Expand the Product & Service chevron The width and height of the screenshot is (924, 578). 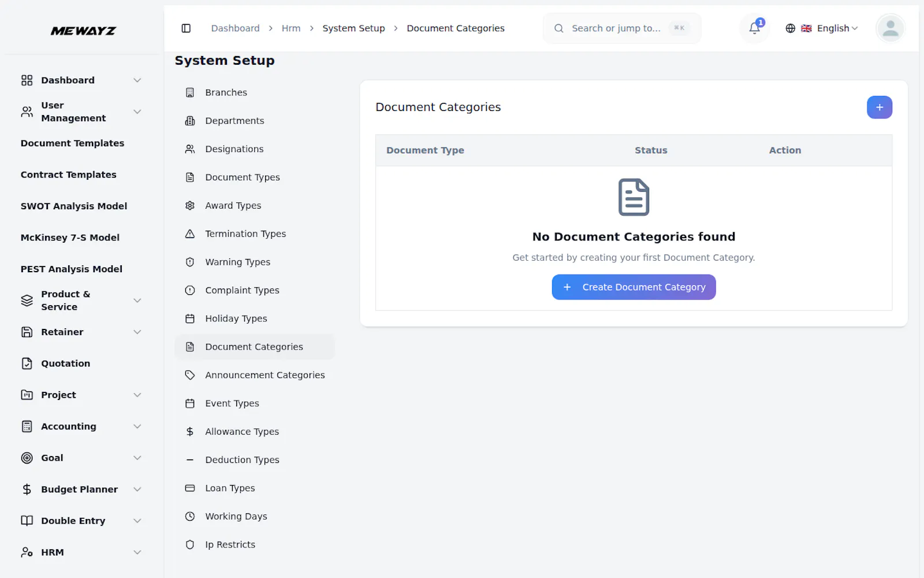[x=137, y=301]
